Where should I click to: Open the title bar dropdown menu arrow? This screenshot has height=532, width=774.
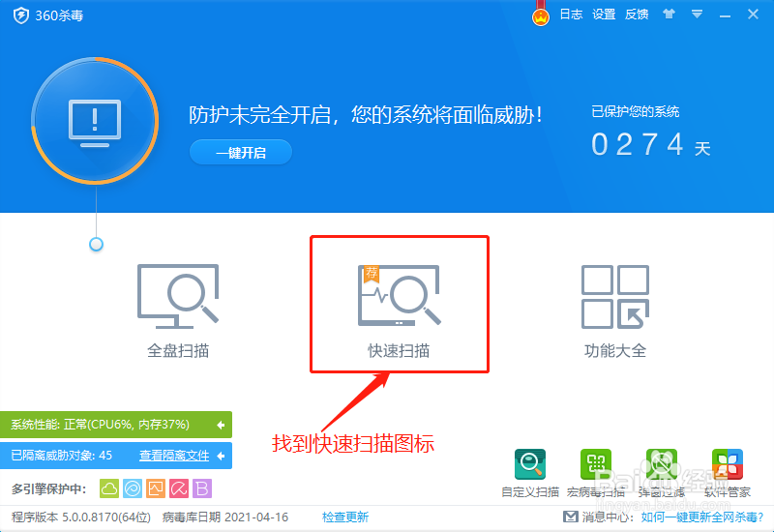697,15
